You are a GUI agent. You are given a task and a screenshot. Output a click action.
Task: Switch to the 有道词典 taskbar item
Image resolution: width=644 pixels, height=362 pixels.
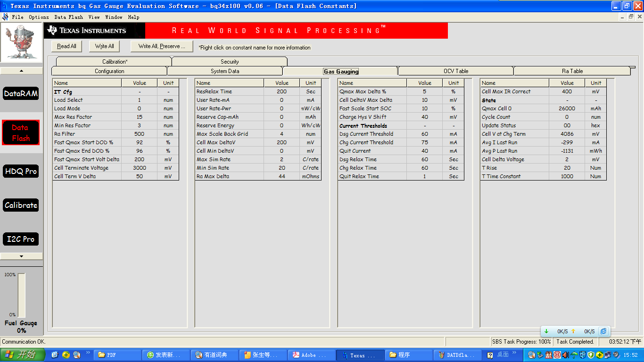point(215,355)
